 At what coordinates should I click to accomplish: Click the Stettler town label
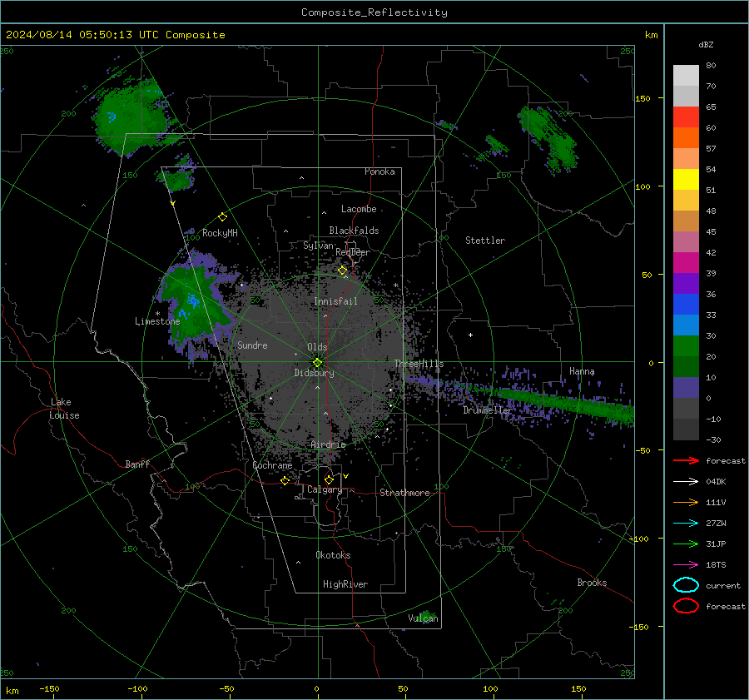(x=485, y=241)
